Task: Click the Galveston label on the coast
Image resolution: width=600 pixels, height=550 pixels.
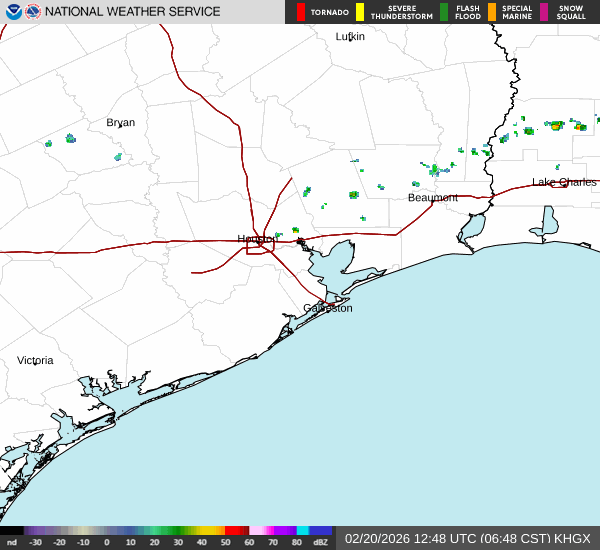Action: (328, 308)
